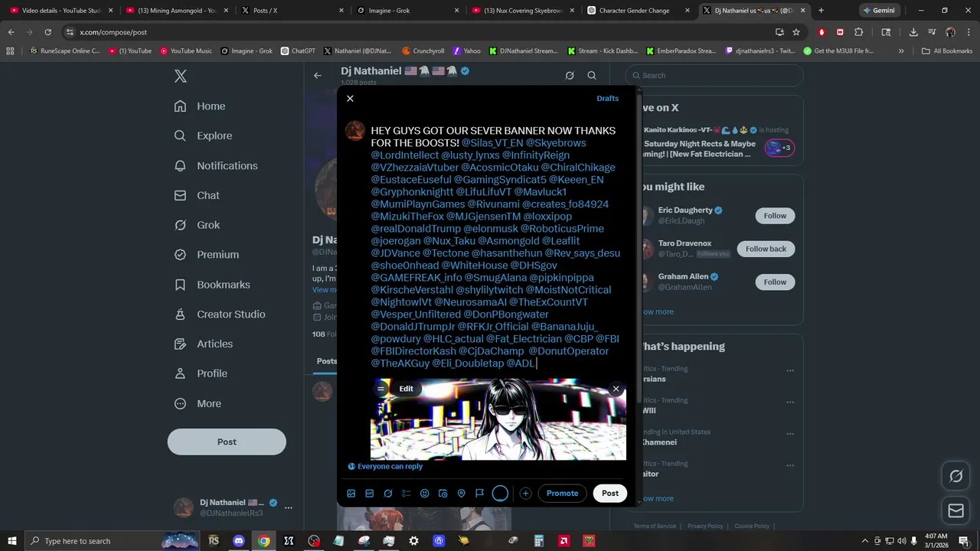Open Discord from the taskbar
Screen dimensions: 980x551
click(x=239, y=541)
